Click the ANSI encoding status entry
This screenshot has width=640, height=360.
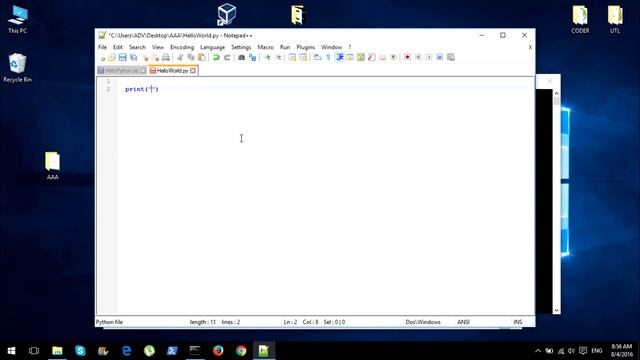463,322
